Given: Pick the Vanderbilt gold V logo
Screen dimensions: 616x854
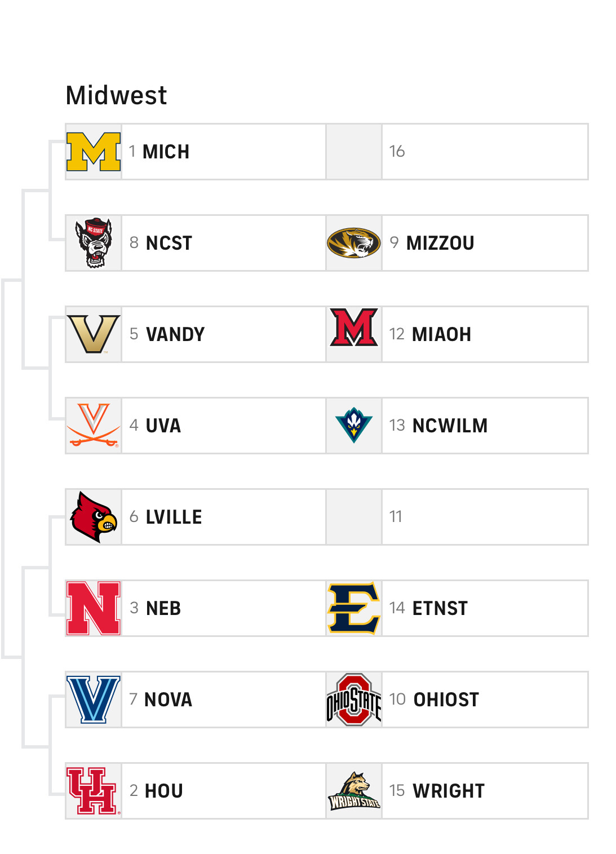Looking at the screenshot, I should (x=94, y=334).
